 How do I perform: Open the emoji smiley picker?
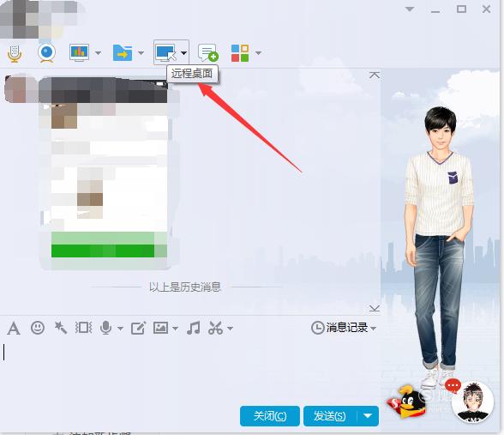pos(38,328)
